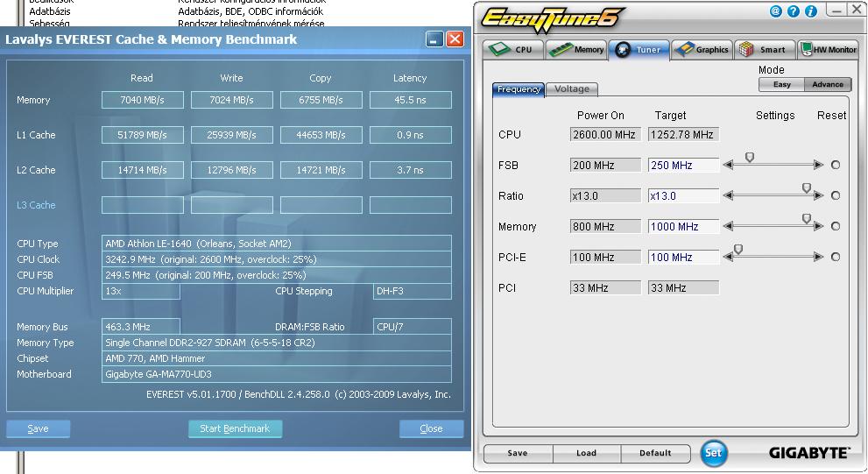Minimize the EasyTune6 window
Screen dimensions: 868x474
click(x=836, y=11)
